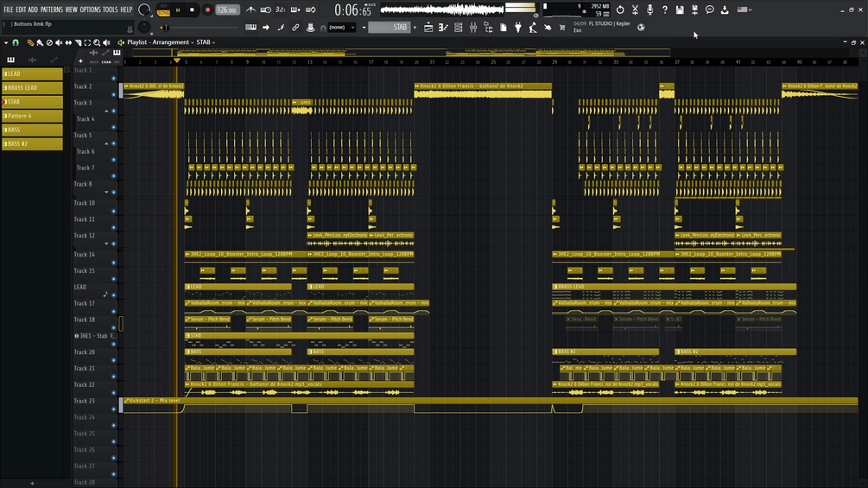Open the mixer window icon
The width and height of the screenshot is (868, 488).
tap(473, 27)
